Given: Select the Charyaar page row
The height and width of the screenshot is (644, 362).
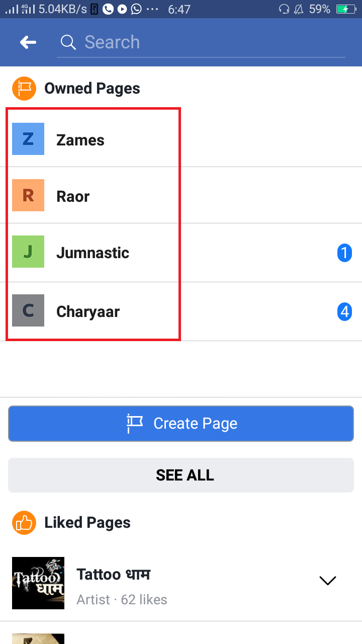Looking at the screenshot, I should point(181,311).
